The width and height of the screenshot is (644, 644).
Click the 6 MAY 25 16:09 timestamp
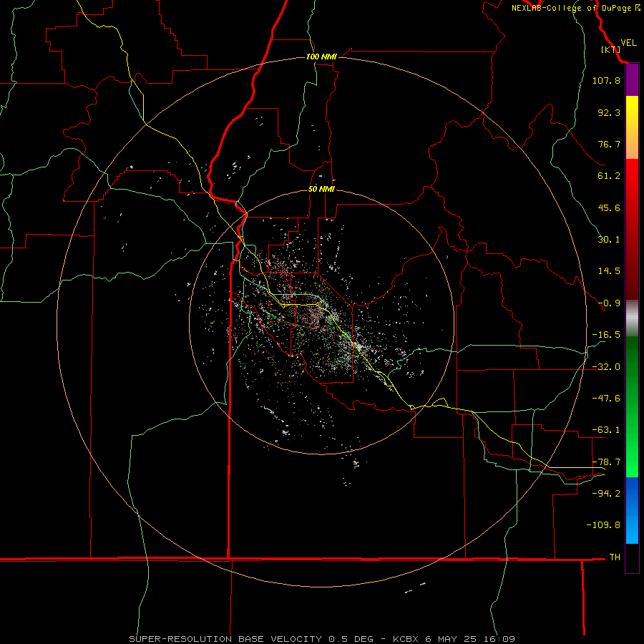(470, 639)
